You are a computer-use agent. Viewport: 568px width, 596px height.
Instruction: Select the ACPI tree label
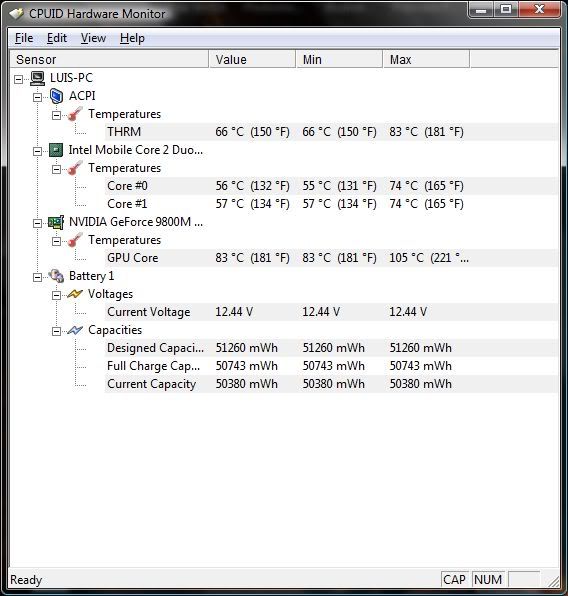[x=82, y=96]
